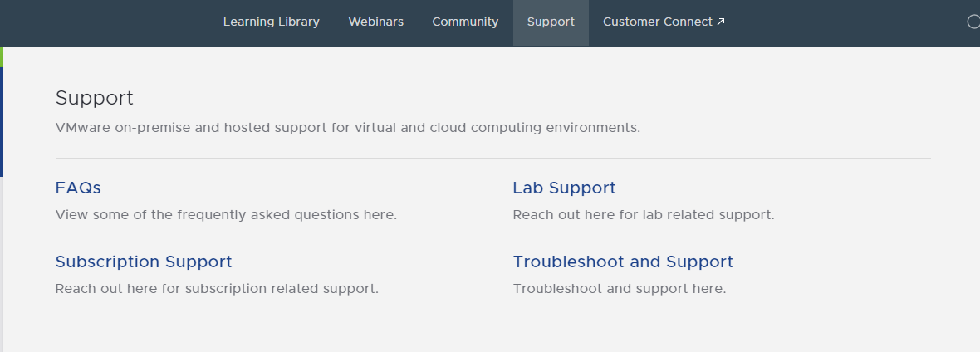980x352 pixels.
Task: Select the Community navigation item
Action: tap(465, 22)
